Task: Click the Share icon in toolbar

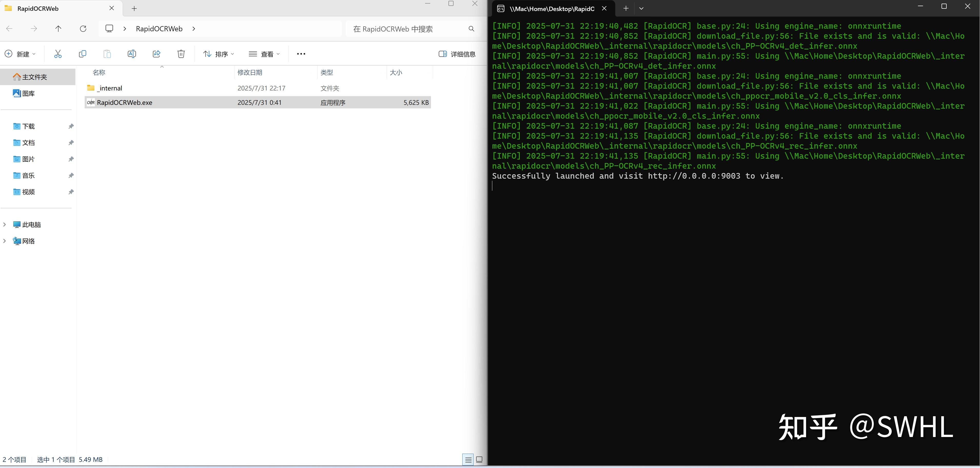Action: point(156,54)
